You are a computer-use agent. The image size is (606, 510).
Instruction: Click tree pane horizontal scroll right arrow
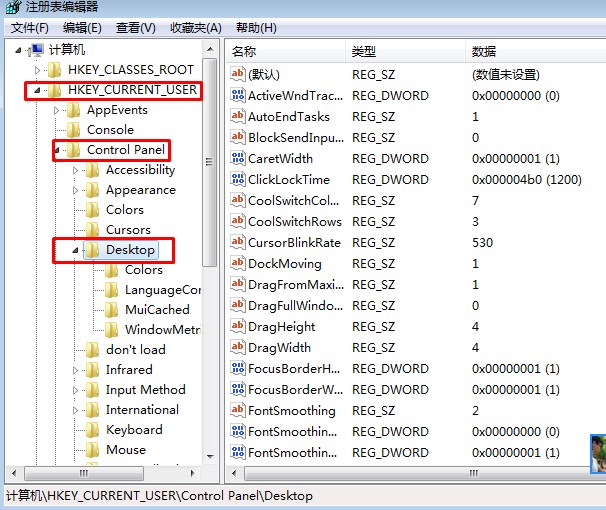(x=192, y=473)
